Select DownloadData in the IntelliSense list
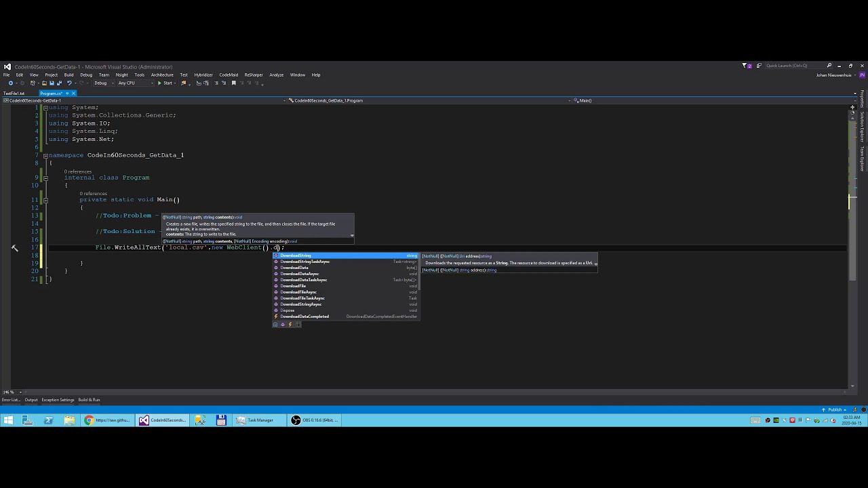The image size is (868, 488). [x=346, y=268]
